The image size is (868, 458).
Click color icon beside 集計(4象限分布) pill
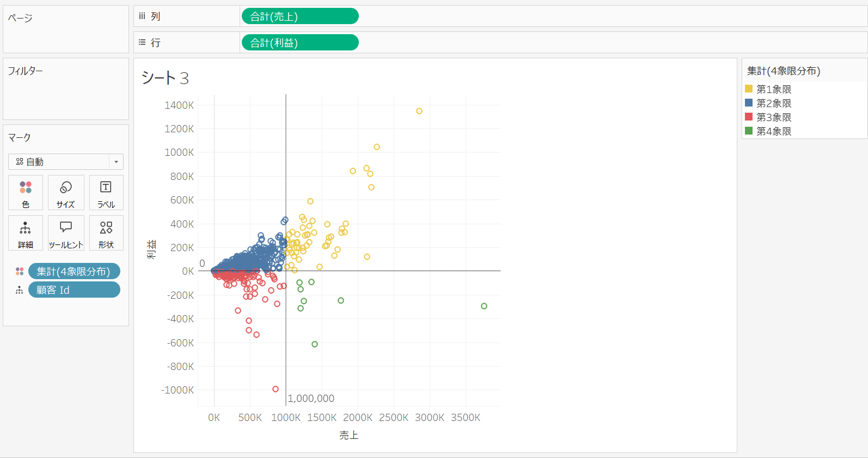click(x=19, y=272)
